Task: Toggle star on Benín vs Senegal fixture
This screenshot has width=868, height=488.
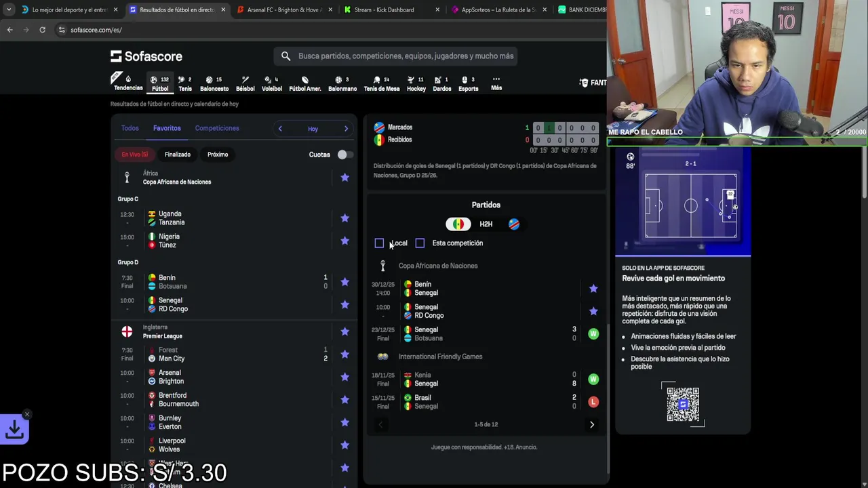Action: (593, 289)
